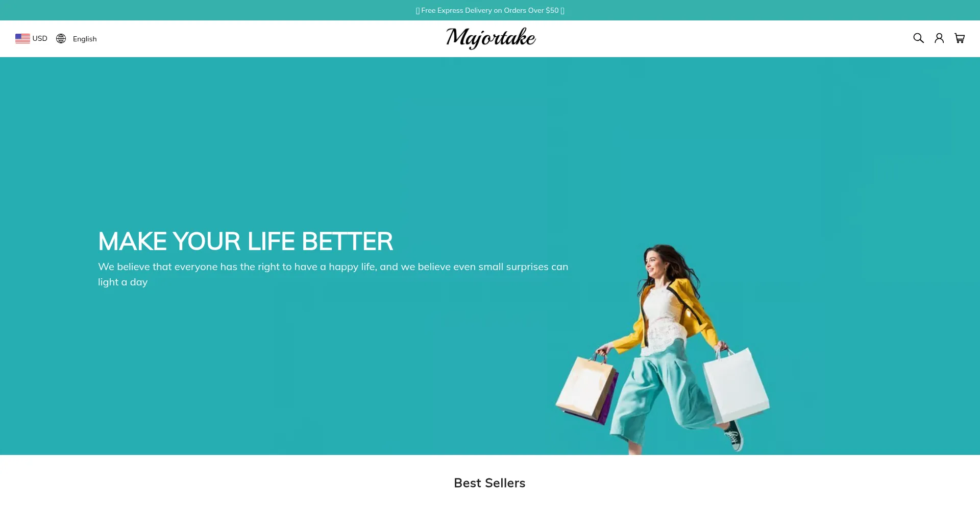
Task: Click the Free Express Delivery announcement bar
Action: point(490,10)
